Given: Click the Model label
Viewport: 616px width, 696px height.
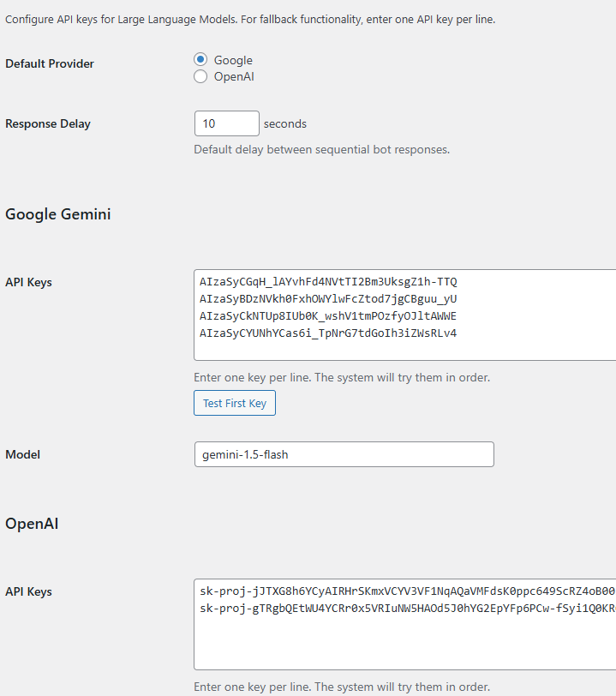Looking at the screenshot, I should [x=22, y=454].
